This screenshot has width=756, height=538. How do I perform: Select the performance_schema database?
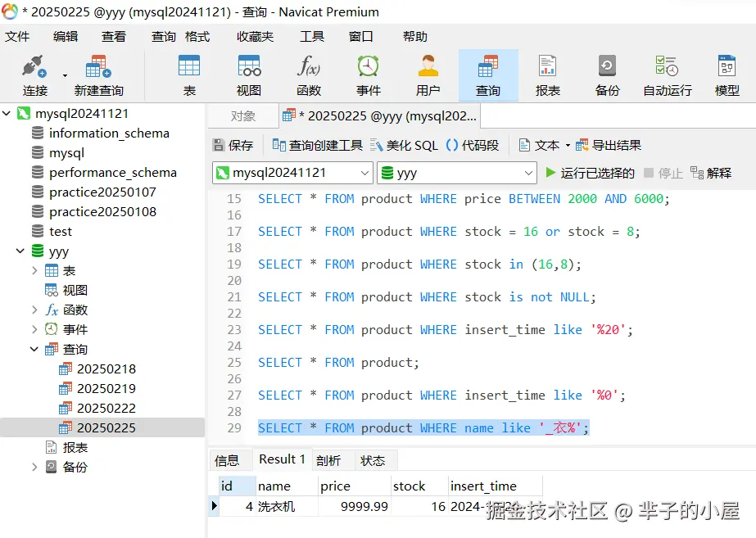[113, 173]
